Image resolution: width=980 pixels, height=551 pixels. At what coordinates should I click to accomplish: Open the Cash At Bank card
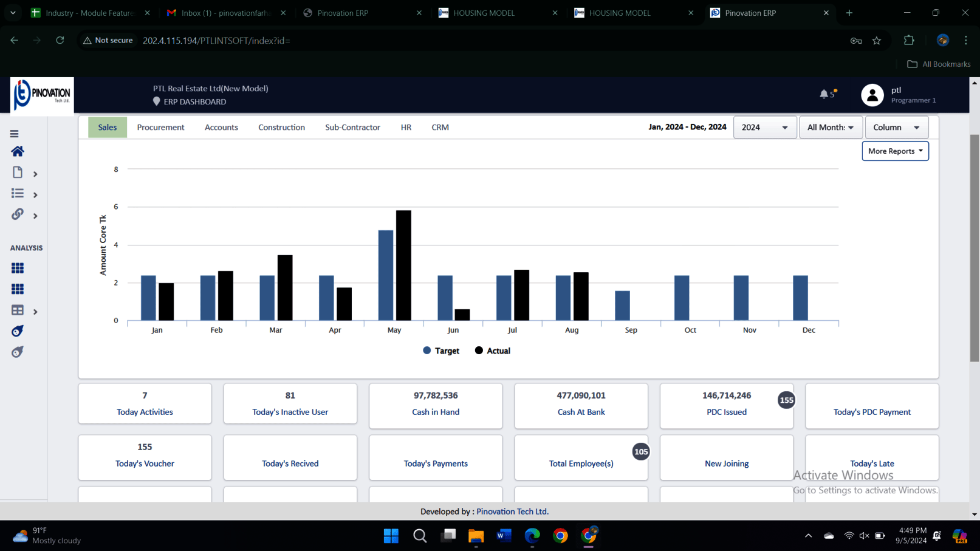point(581,404)
